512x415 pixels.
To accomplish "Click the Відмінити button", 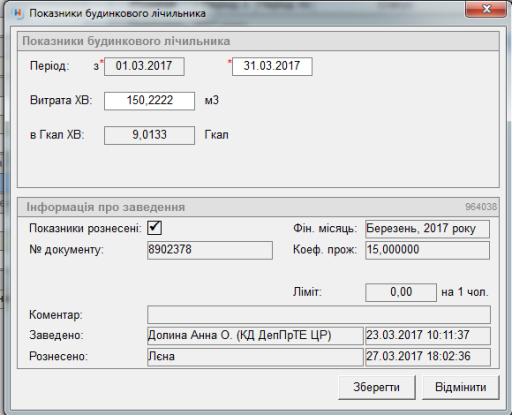I will pos(460,387).
